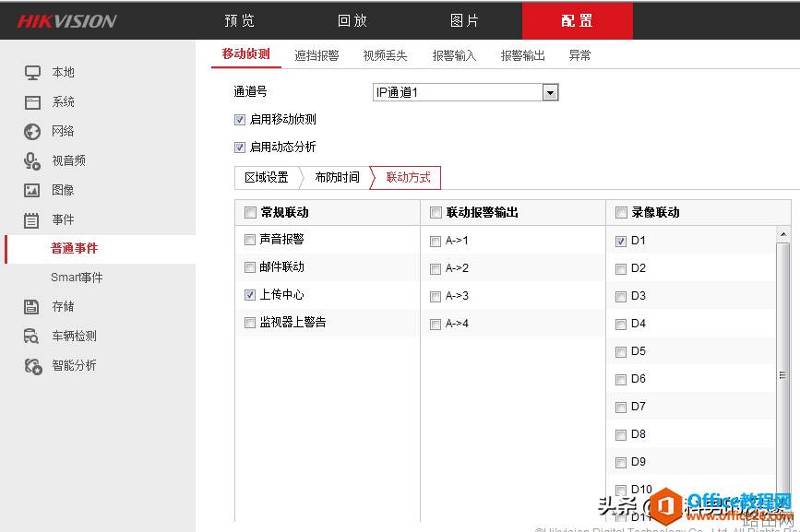
Task: Open 视音频 settings in sidebar
Action: pos(69,160)
